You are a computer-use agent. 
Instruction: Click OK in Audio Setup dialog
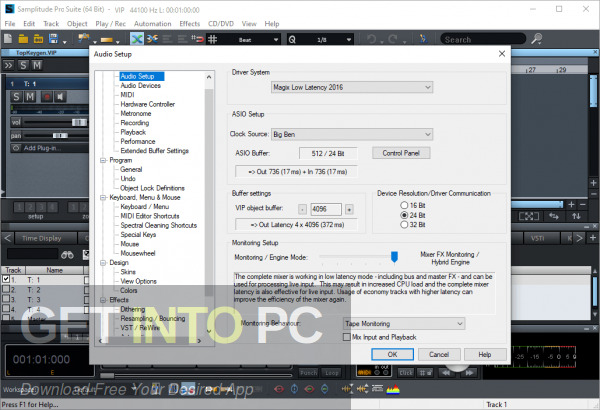point(392,354)
